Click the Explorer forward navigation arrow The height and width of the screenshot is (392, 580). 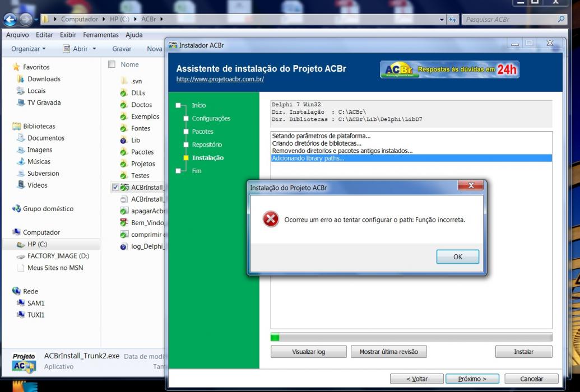click(25, 19)
